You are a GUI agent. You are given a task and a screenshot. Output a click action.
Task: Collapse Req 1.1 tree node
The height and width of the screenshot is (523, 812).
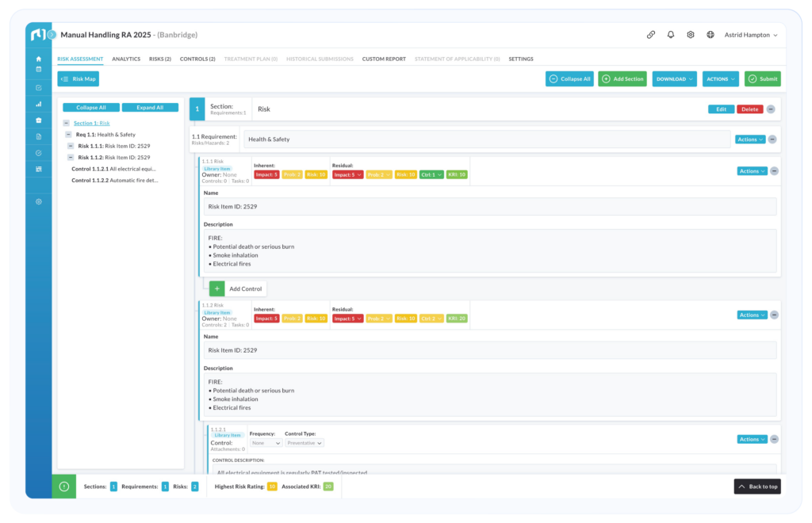[x=68, y=135]
